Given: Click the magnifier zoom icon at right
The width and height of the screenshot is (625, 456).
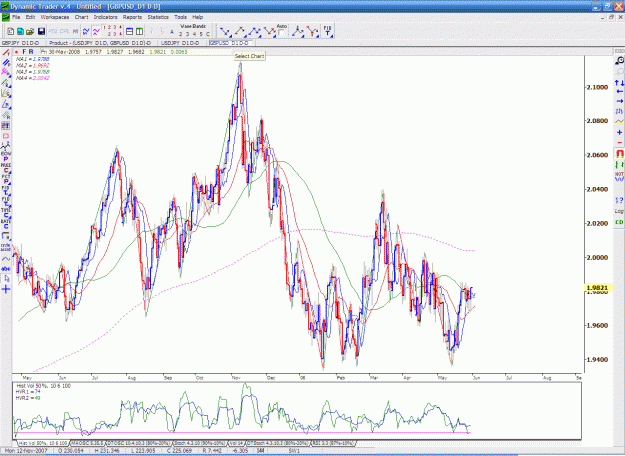Looking at the screenshot, I should point(619,61).
